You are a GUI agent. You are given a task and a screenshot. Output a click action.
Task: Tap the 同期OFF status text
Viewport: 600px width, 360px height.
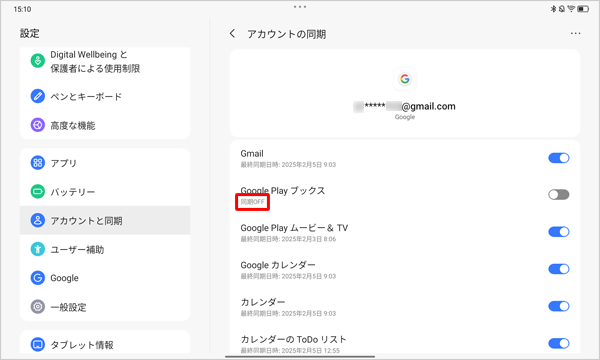[x=252, y=202]
